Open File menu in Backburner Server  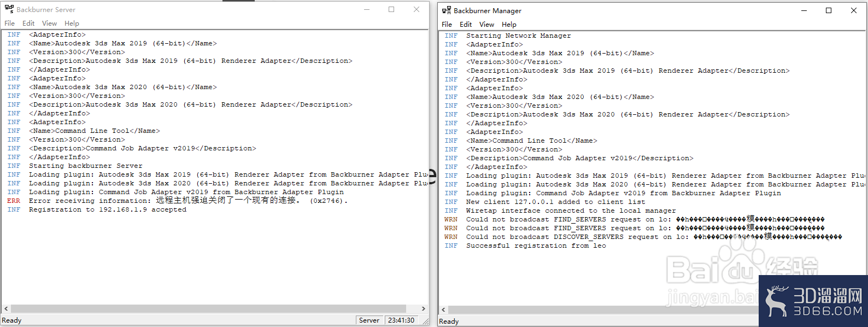pyautogui.click(x=10, y=24)
